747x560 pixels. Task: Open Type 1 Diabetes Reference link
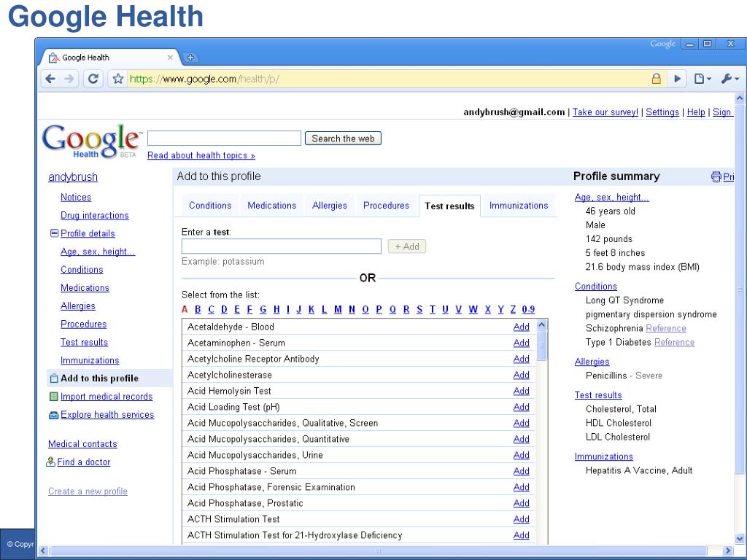coord(674,342)
